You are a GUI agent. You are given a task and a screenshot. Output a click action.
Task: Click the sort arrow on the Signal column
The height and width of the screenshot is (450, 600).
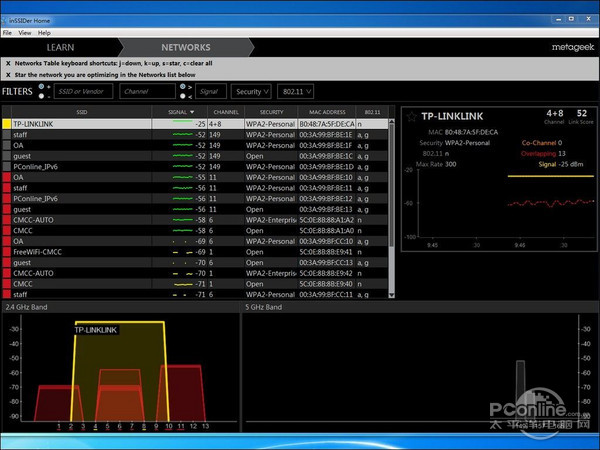point(190,111)
